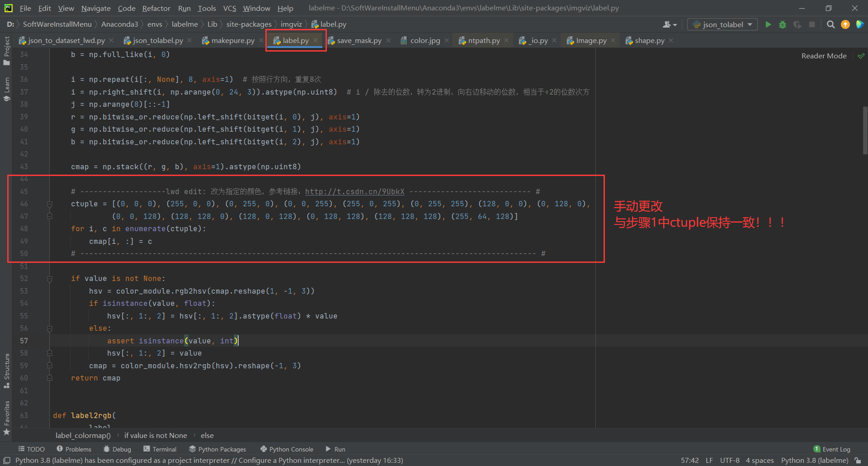Click Anaconda3 in the navigation breadcrumb
868x466 pixels.
click(119, 24)
